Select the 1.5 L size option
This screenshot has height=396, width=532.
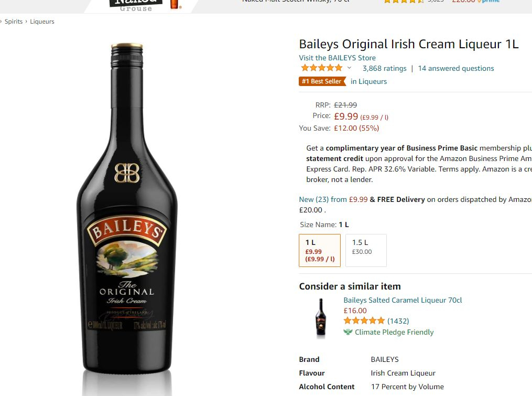(366, 250)
